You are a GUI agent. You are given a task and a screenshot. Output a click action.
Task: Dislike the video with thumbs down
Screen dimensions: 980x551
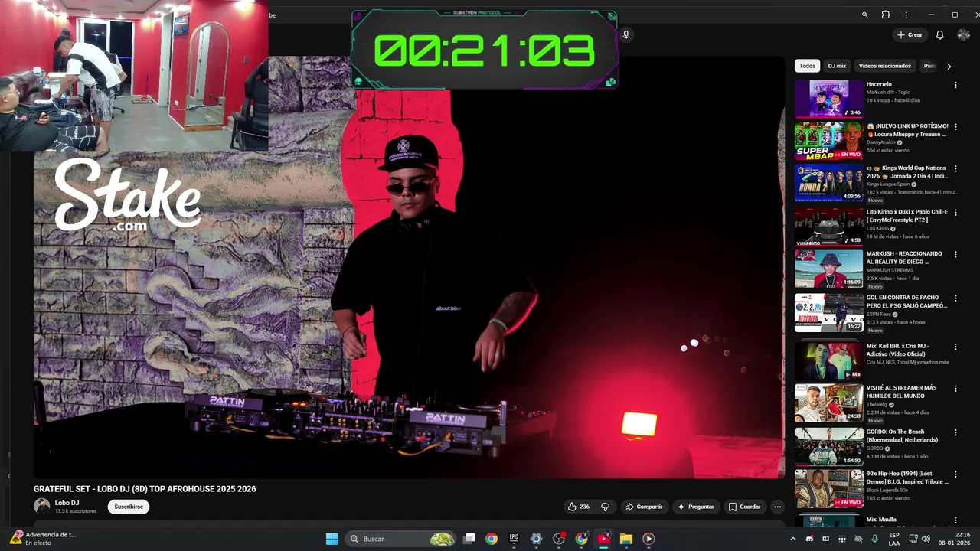[606, 507]
